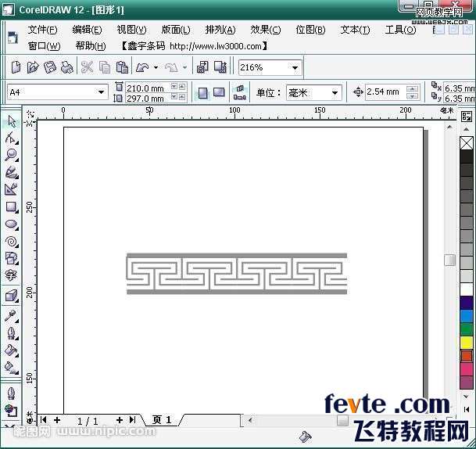Screen dimensions: 476x449
Task: Pick the green color swatch
Action: pos(467,329)
